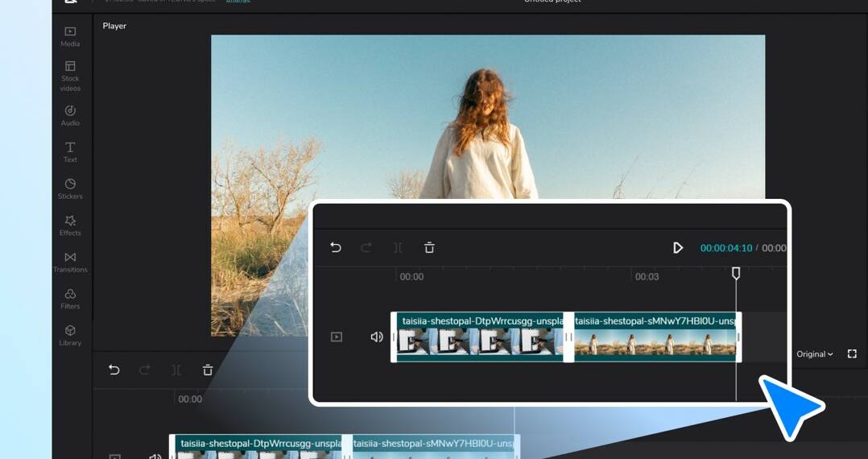
Task: Open the Stickers panel
Action: click(70, 188)
